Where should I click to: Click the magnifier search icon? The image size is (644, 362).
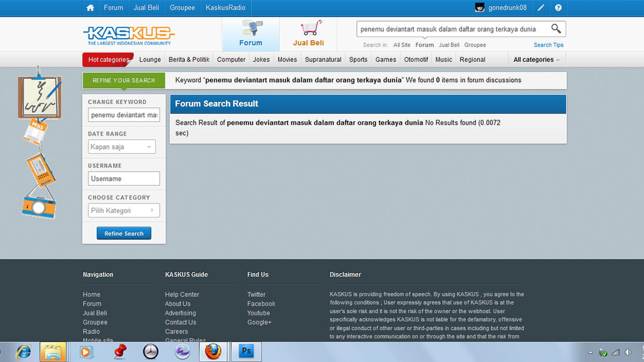(556, 29)
